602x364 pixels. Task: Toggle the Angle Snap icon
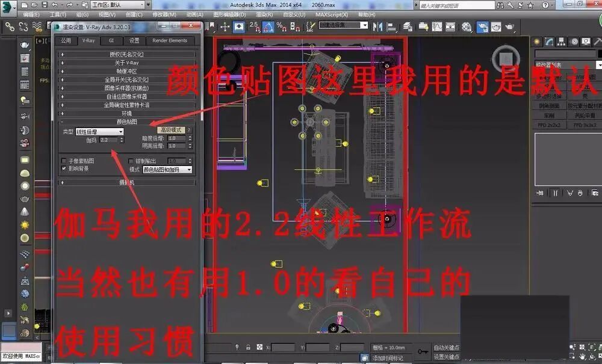click(268, 26)
